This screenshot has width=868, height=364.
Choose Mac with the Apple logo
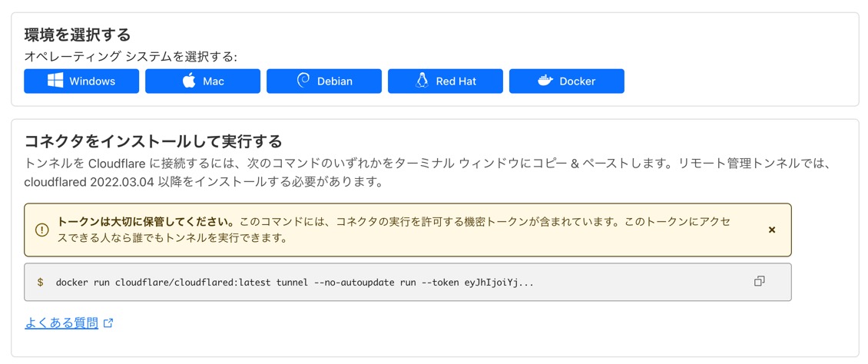[203, 81]
